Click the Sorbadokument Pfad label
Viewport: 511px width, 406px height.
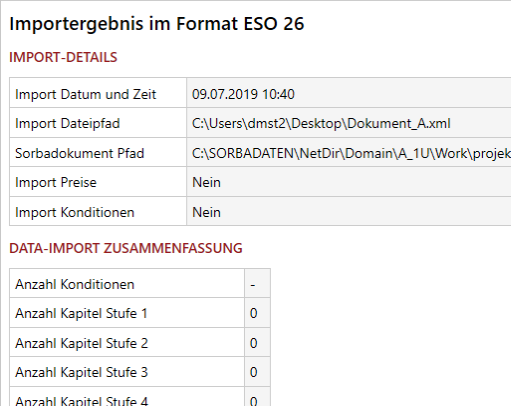tap(80, 153)
